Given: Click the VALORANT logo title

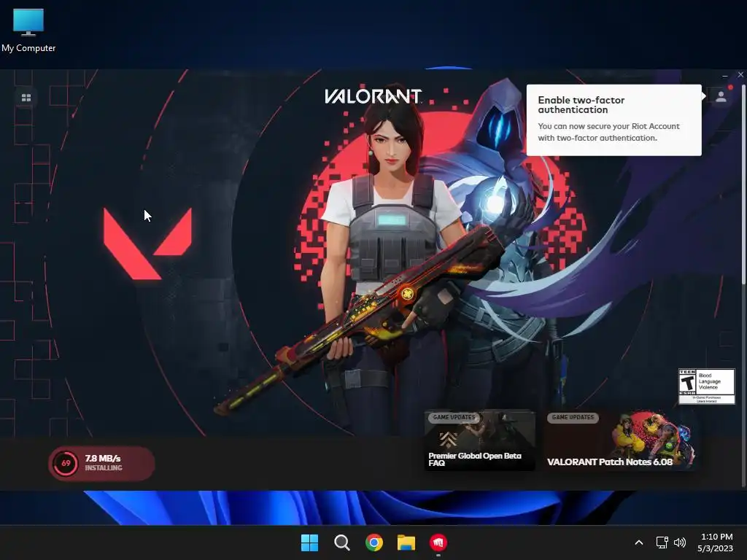Looking at the screenshot, I should click(373, 96).
